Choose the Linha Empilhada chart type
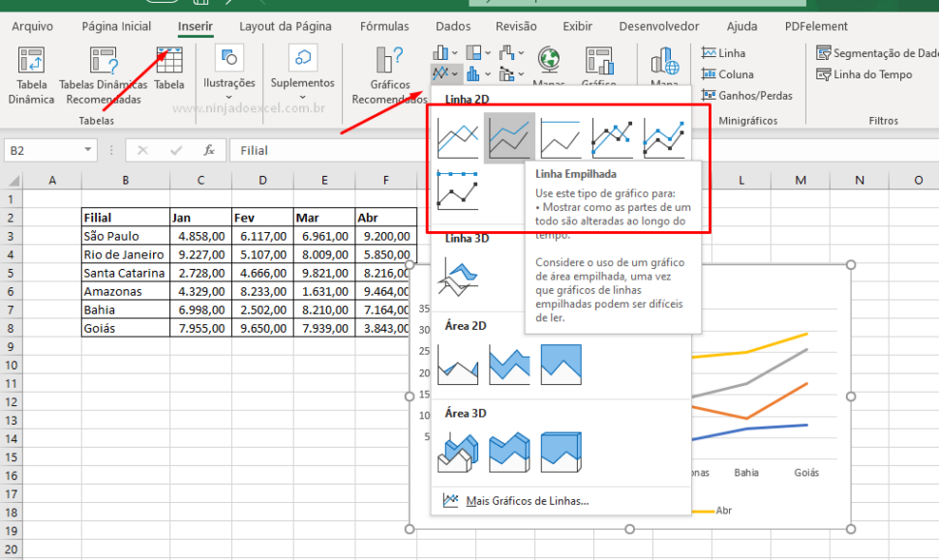939x560 pixels. (510, 134)
